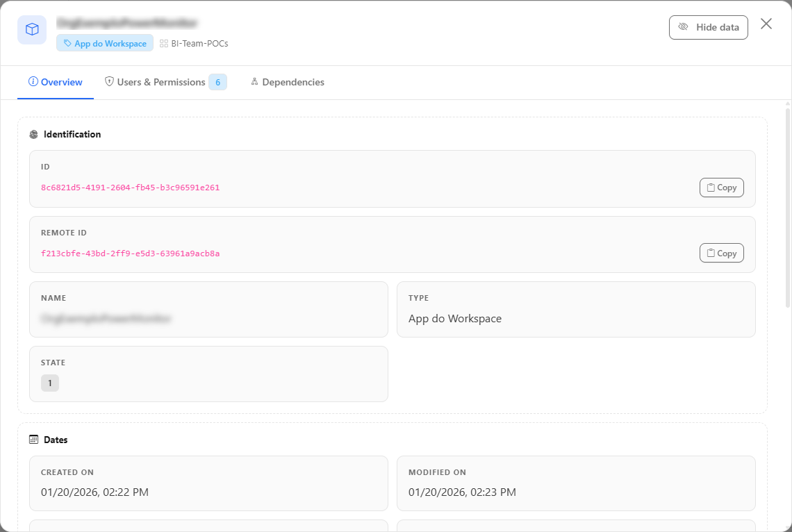Close the details dialog with X
Viewport: 792px width, 532px height.
[766, 24]
